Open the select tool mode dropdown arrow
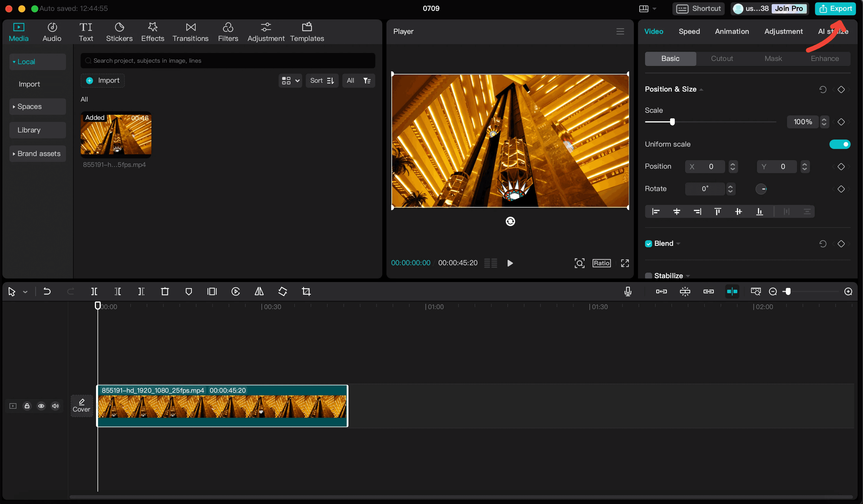863x504 pixels. pyautogui.click(x=25, y=292)
